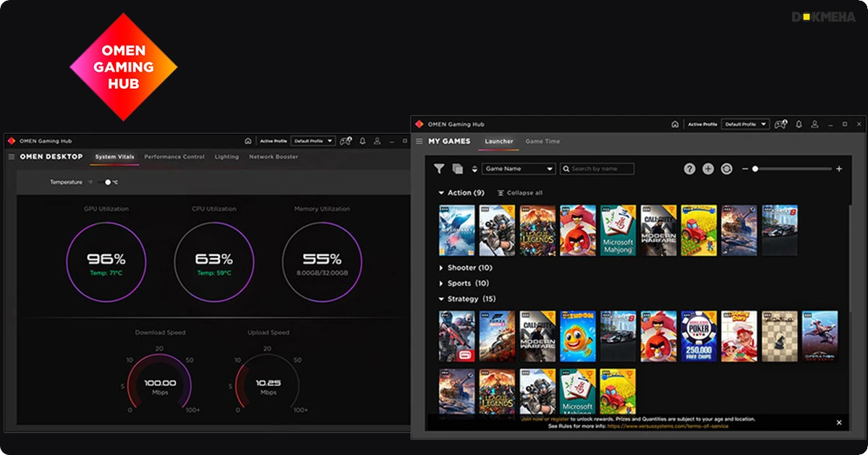Open Angry Birds tile in Action row

click(x=578, y=230)
